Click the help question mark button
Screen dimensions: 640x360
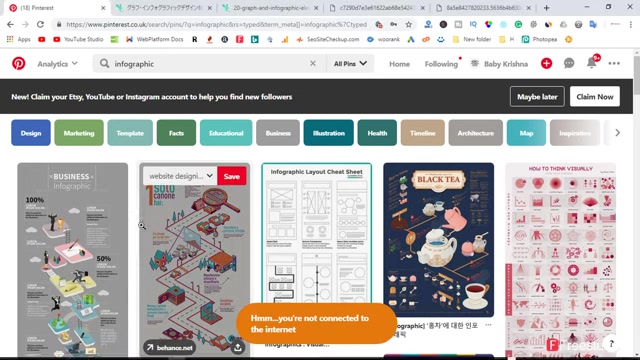point(611,344)
